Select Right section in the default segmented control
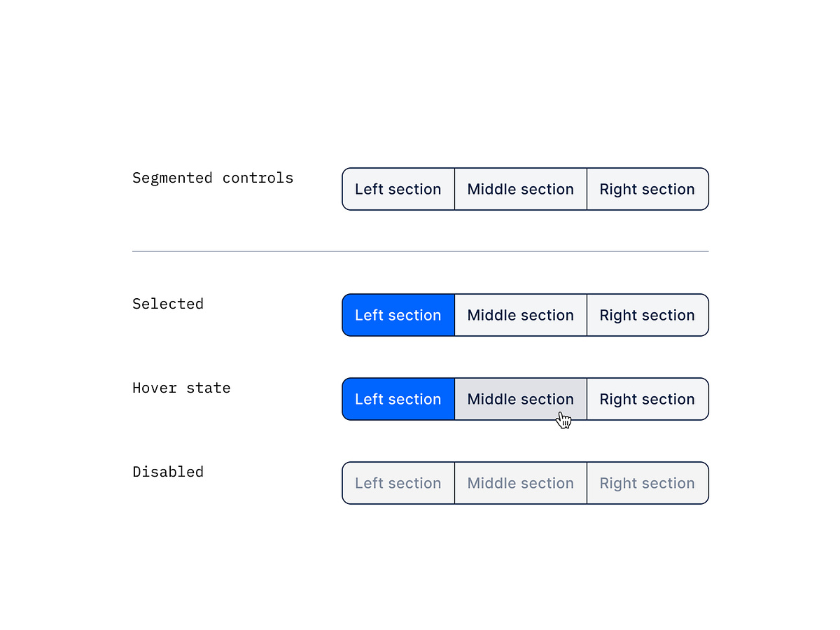The height and width of the screenshot is (630, 840). [x=647, y=189]
